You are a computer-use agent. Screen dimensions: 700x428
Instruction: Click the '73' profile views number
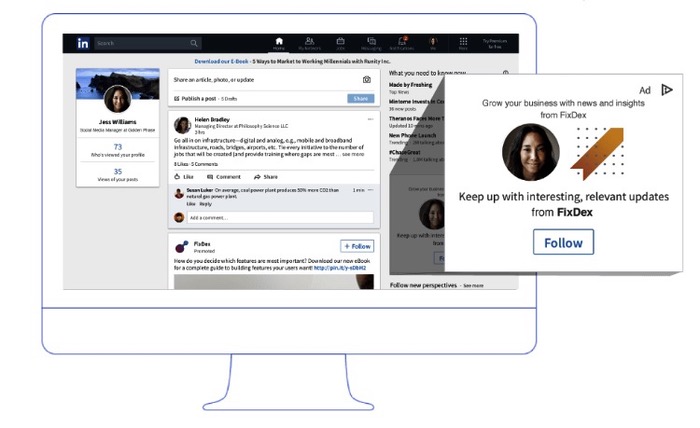[118, 147]
